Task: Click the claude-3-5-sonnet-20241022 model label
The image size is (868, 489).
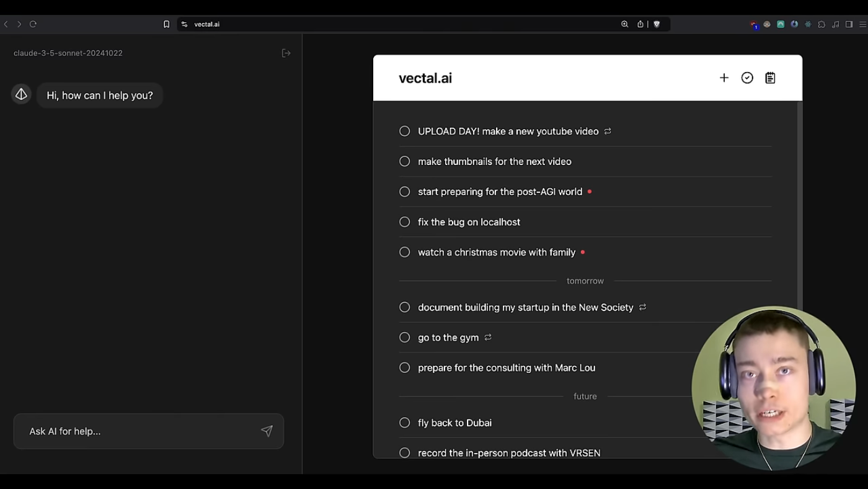Action: (x=68, y=53)
